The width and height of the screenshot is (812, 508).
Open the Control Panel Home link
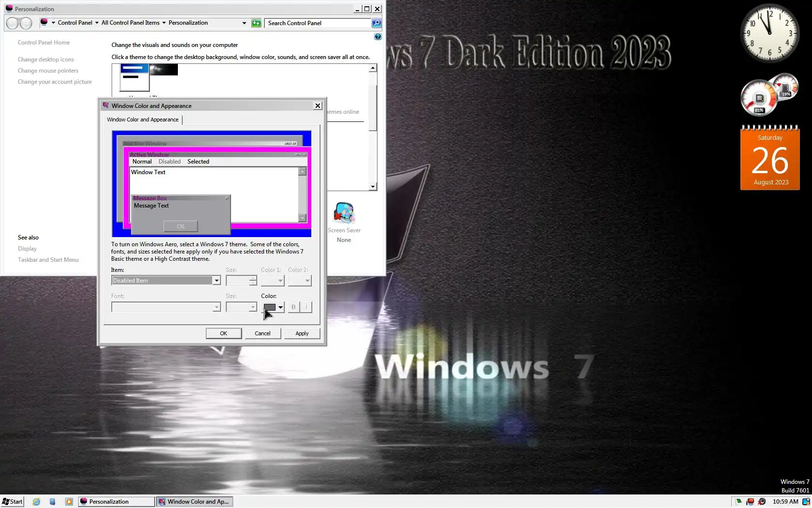[x=43, y=43]
